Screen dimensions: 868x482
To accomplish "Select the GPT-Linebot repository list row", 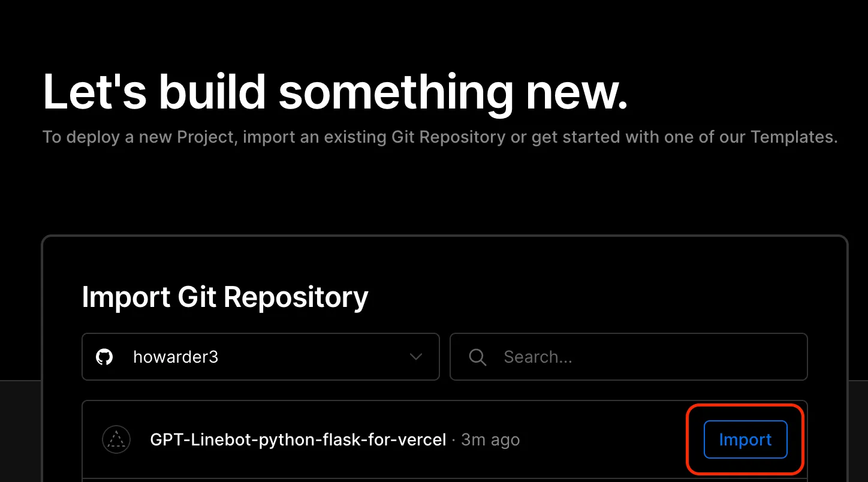I will (384, 440).
